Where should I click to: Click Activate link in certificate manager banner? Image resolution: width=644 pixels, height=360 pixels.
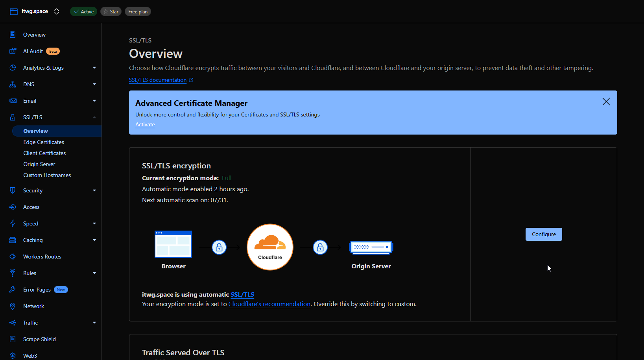coord(145,124)
